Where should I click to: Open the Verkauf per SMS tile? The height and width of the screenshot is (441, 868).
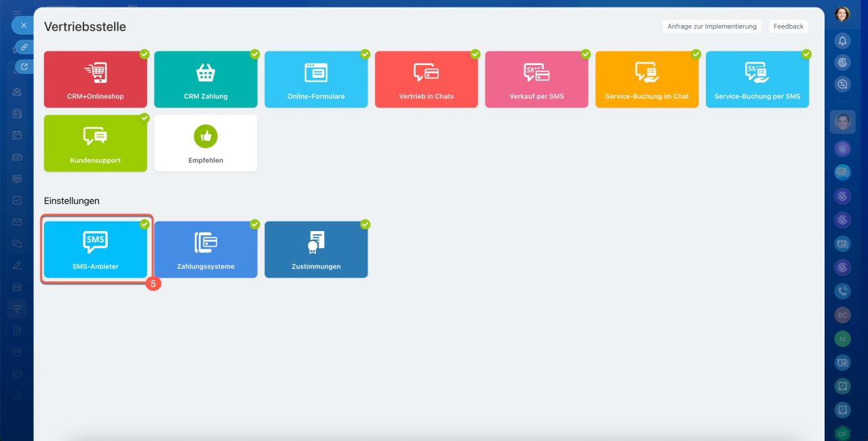(x=536, y=79)
